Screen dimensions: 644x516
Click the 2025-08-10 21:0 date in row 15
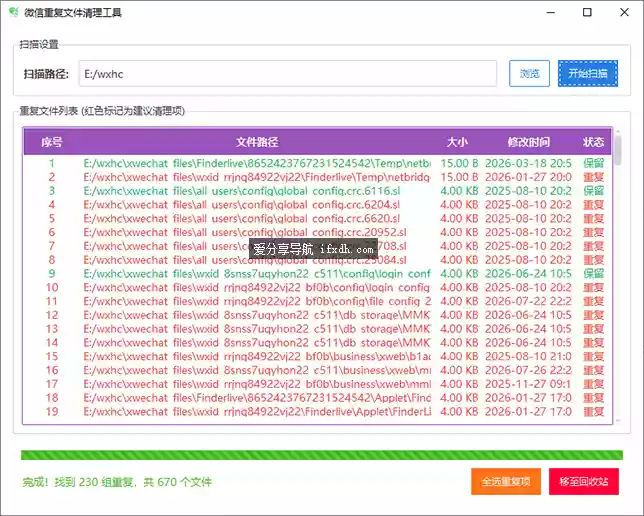[528, 356]
